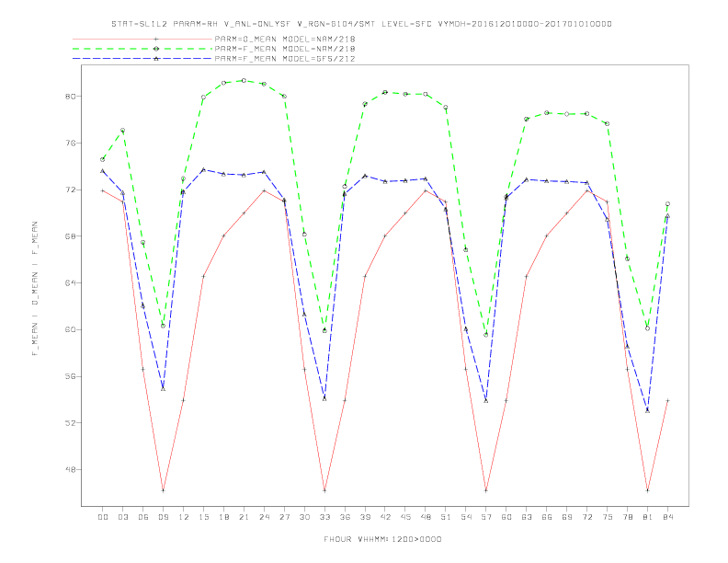Click green circle marker at hour 42
This screenshot has width=728, height=563.
point(385,92)
